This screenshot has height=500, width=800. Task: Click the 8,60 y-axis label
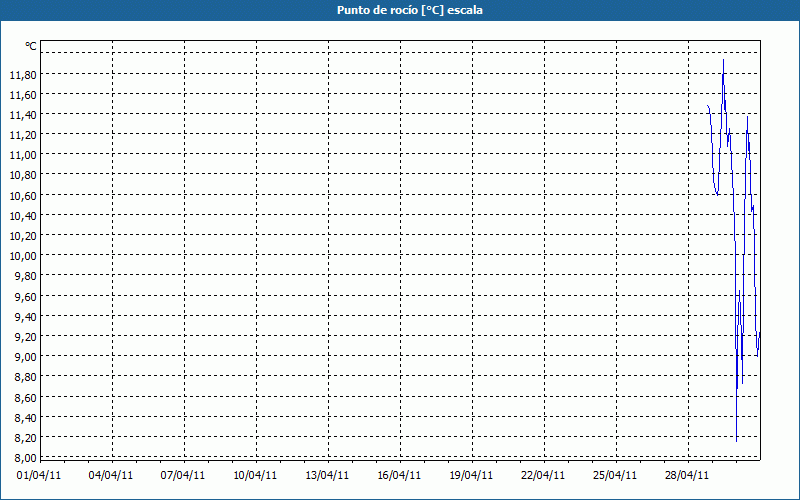(26, 397)
